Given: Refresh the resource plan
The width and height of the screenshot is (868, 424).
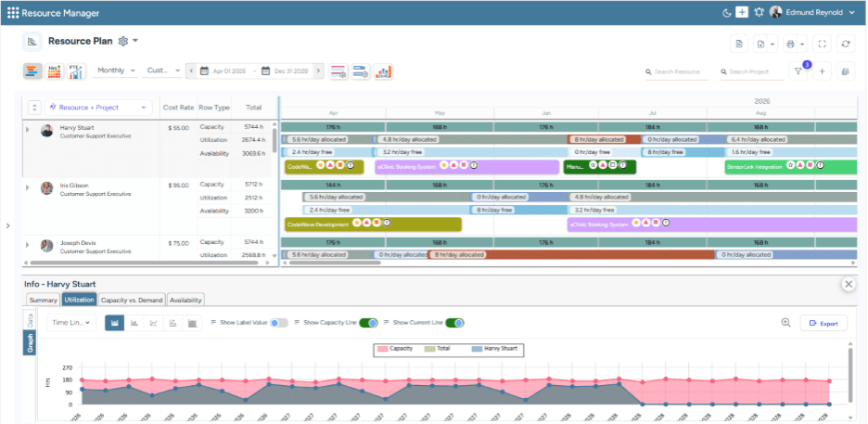Looking at the screenshot, I should coord(846,44).
